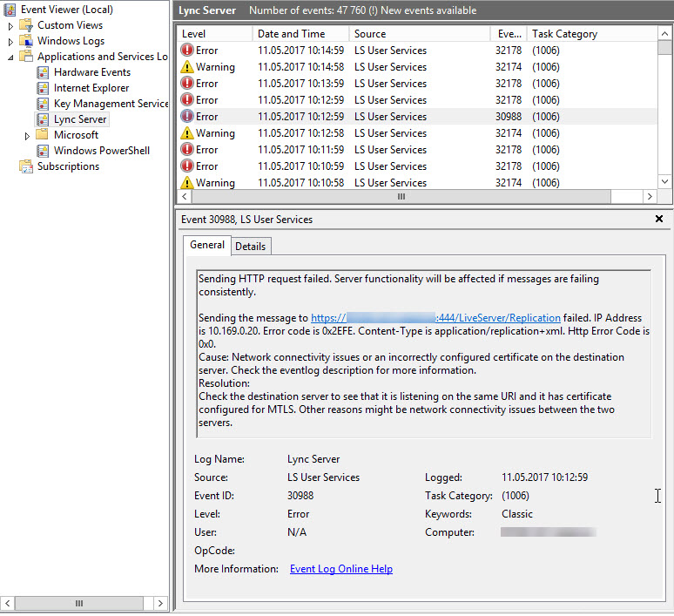The height and width of the screenshot is (616, 674).
Task: Click the Internet Explorer log icon
Action: tap(43, 88)
